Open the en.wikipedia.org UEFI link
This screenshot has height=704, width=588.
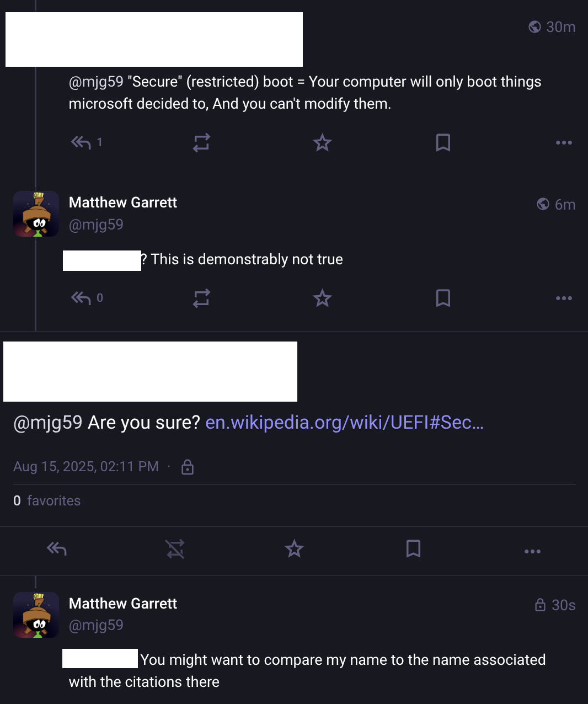tap(344, 423)
